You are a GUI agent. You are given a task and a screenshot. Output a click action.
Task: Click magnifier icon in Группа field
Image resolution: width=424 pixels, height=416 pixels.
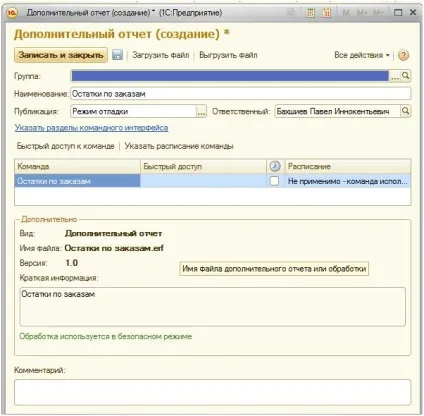(x=405, y=76)
